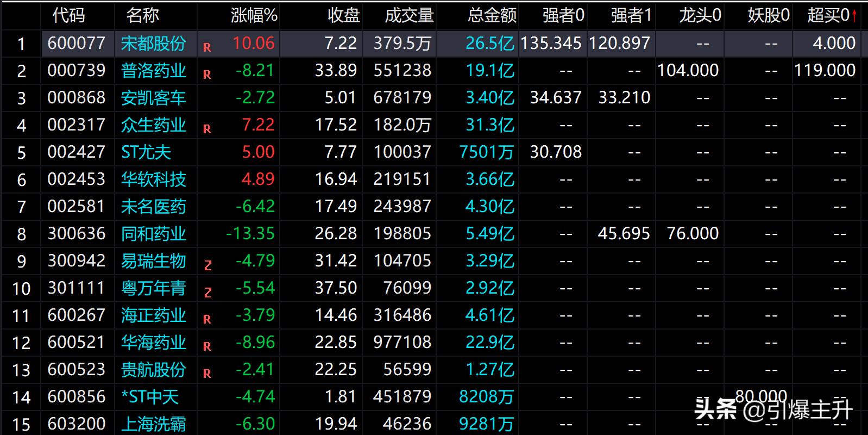Click stock name 华软科技

tap(154, 179)
